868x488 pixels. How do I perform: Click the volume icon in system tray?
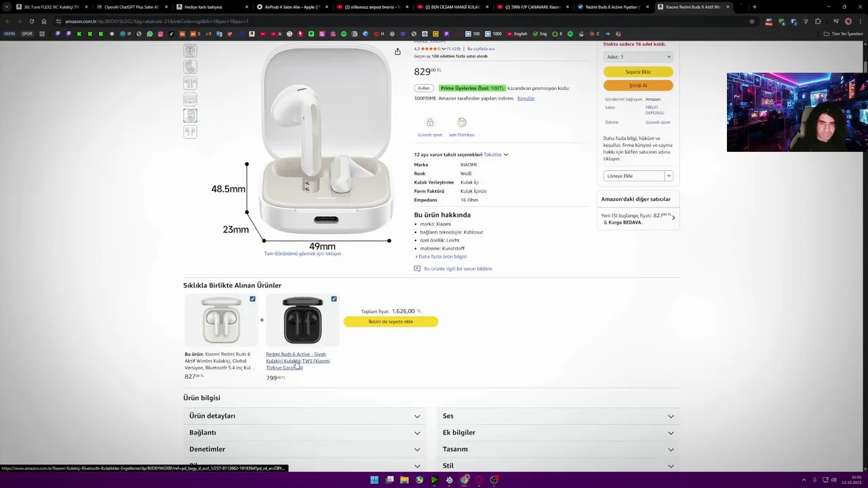click(x=833, y=480)
